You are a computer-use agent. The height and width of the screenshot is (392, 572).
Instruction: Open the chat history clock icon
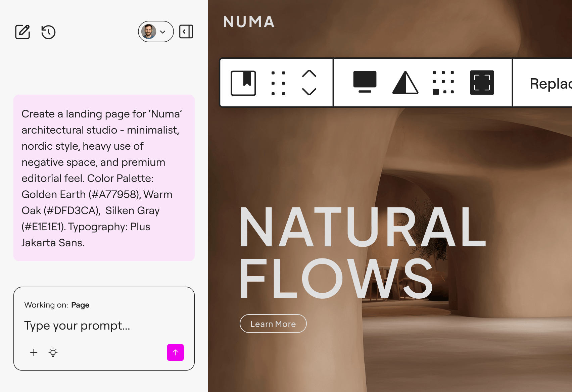tap(48, 32)
